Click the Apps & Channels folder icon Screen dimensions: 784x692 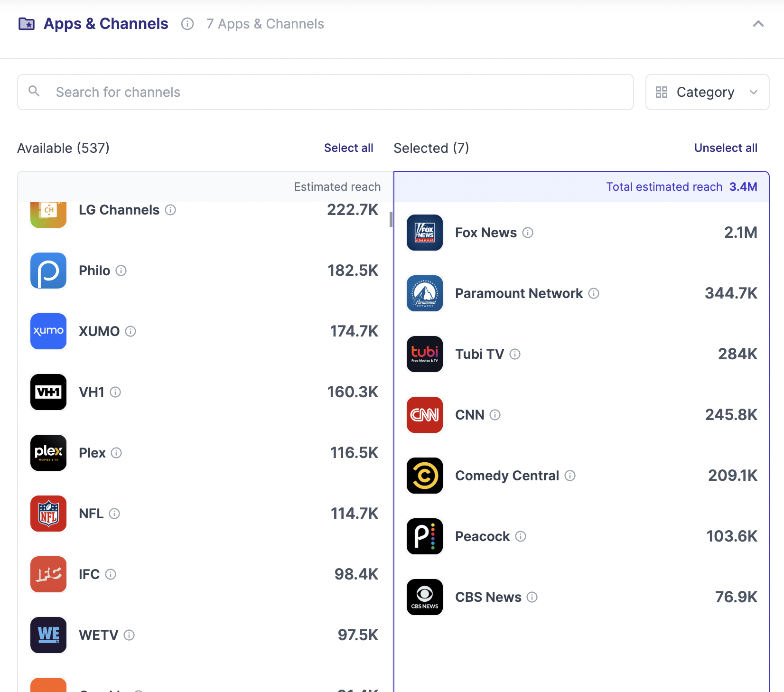pyautogui.click(x=27, y=24)
